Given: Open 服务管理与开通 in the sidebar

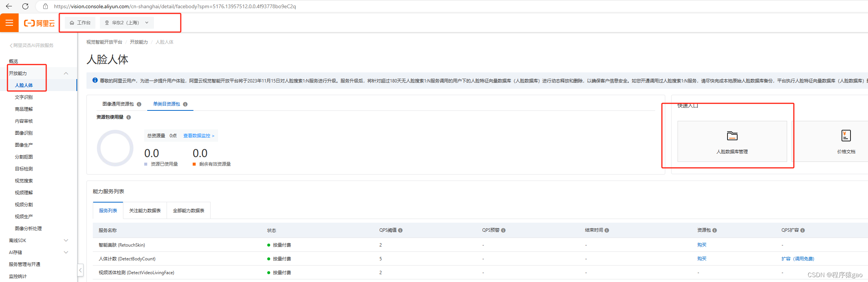Looking at the screenshot, I should point(25,264).
